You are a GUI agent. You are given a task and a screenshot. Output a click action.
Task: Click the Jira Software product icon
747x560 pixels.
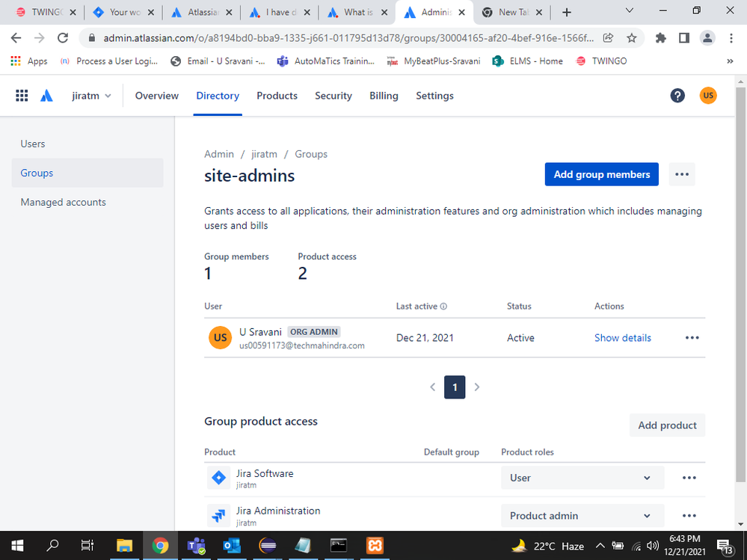tap(218, 478)
